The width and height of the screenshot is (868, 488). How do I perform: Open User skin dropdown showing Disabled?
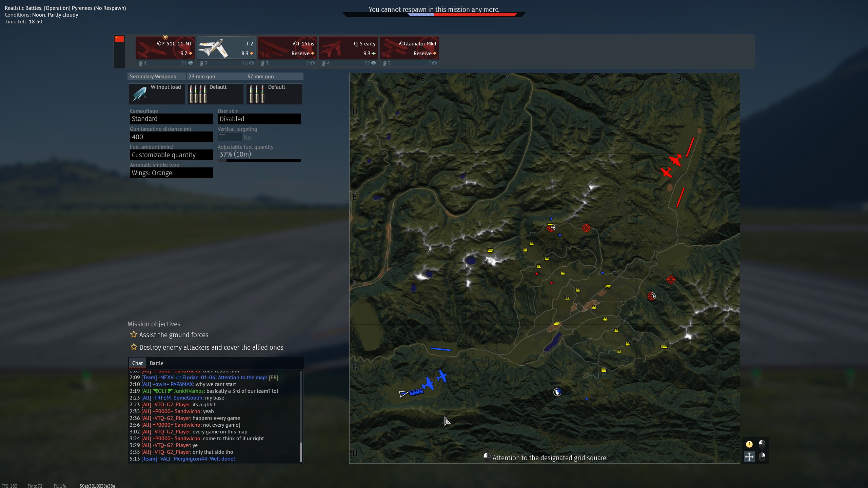click(259, 119)
